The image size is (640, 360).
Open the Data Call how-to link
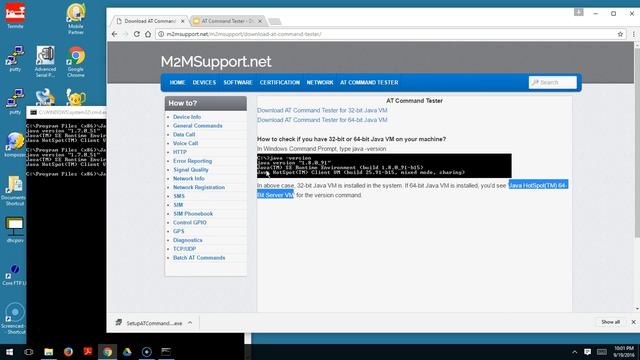coord(184,134)
